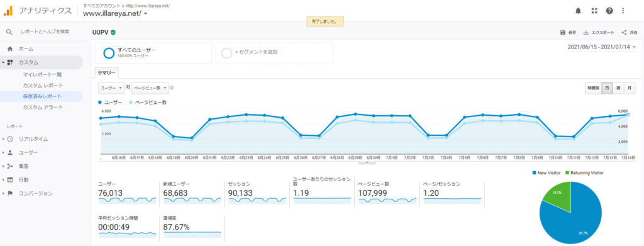This screenshot has height=246, width=644.
Task: Open カスタム レポート
Action: (x=43, y=86)
